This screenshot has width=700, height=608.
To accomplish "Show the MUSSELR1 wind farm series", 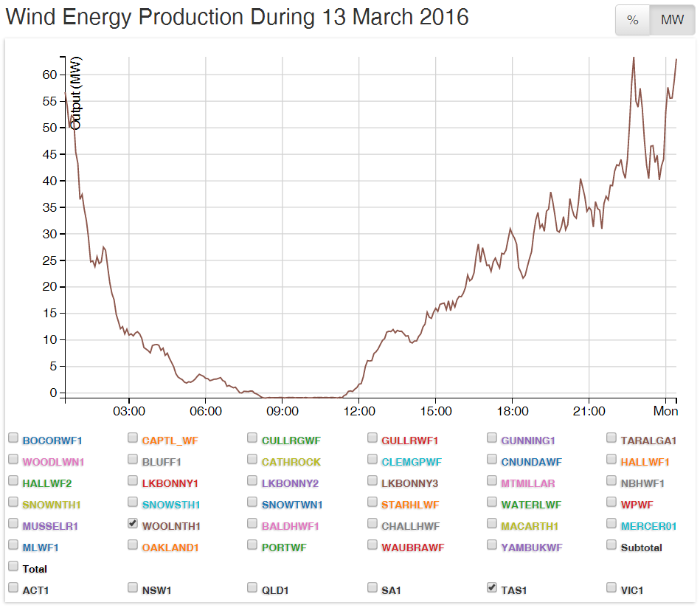I will click(x=13, y=523).
